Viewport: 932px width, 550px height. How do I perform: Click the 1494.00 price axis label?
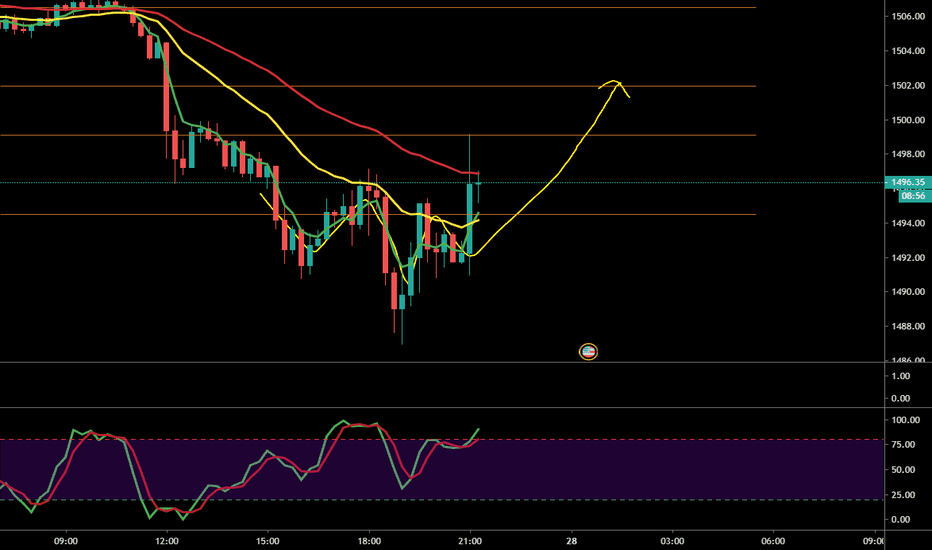(908, 223)
